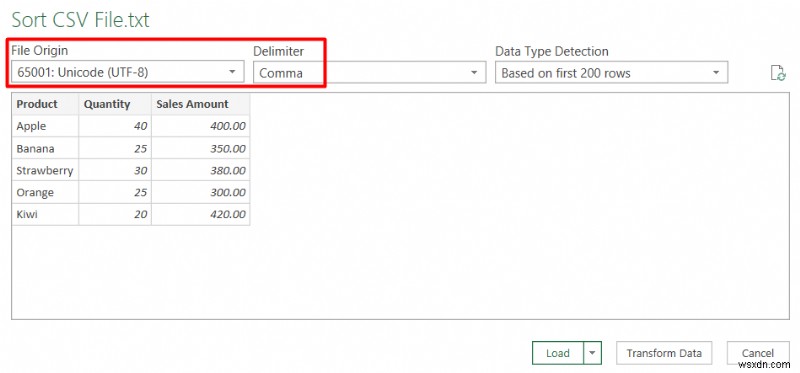The height and width of the screenshot is (373, 800).
Task: Click the quantity 30 cell
Action: click(x=115, y=170)
